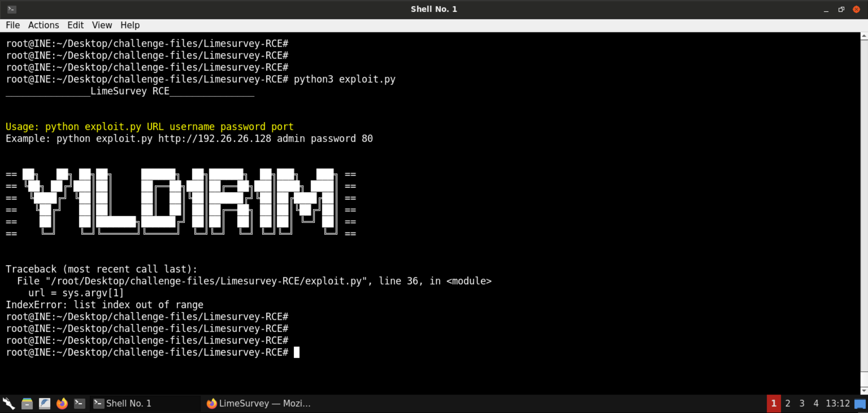Click the show desktop icon in tray
The width and height of the screenshot is (868, 413).
[860, 404]
